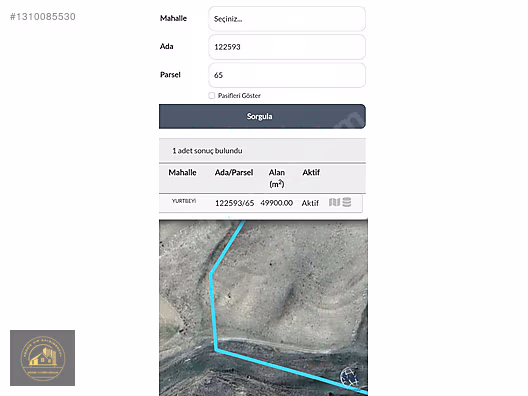Click the map icon in the YURTBEYİ row
The height and width of the screenshot is (396, 528).
[334, 202]
